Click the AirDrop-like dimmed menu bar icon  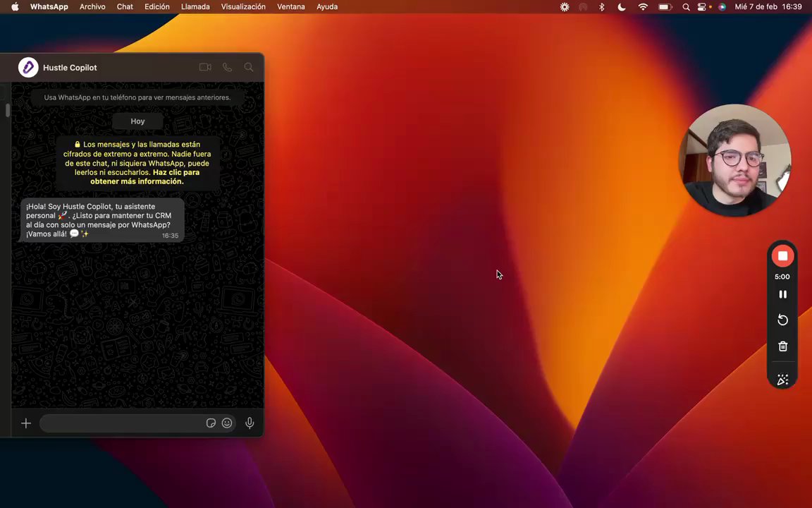click(x=583, y=7)
